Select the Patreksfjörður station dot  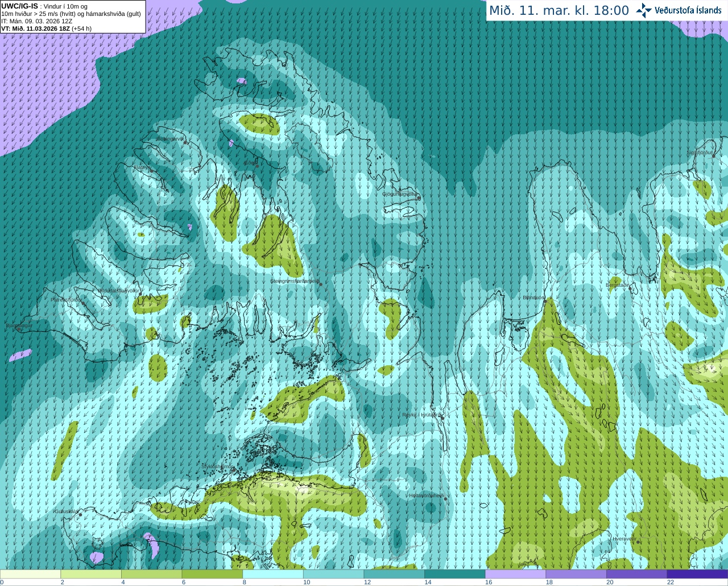coord(83,303)
